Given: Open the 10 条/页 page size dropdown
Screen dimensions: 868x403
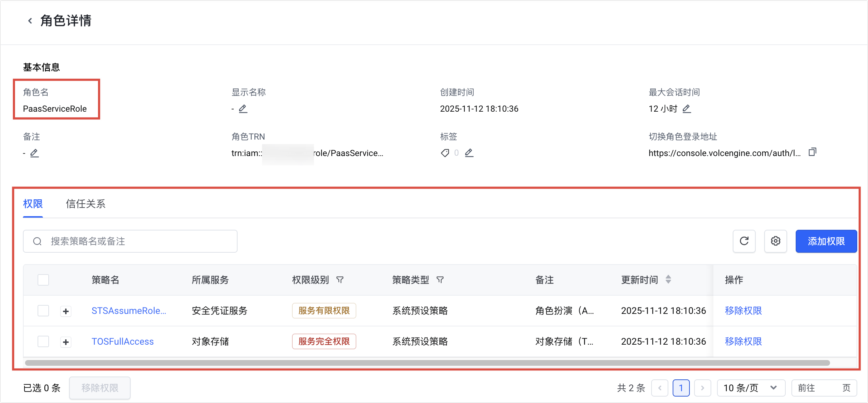Looking at the screenshot, I should coord(751,388).
